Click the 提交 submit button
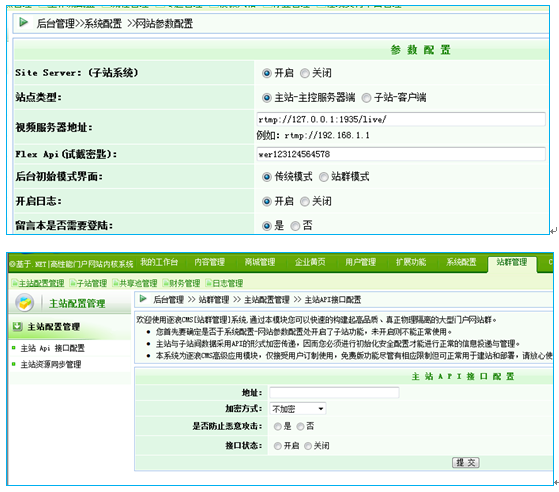The width and height of the screenshot is (559, 492). (x=466, y=462)
